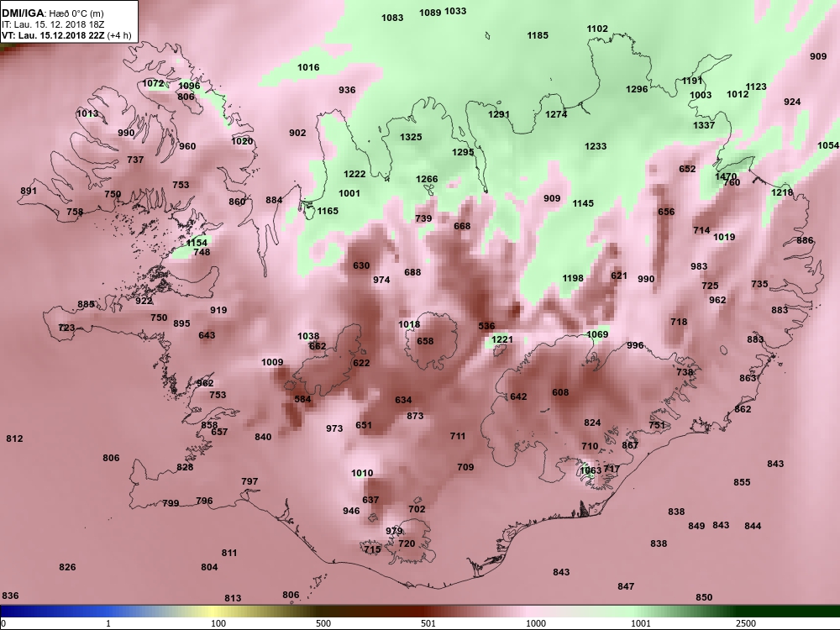The height and width of the screenshot is (630, 840).
Task: Click the 1325 value in northern Iceland
Action: pyautogui.click(x=411, y=137)
